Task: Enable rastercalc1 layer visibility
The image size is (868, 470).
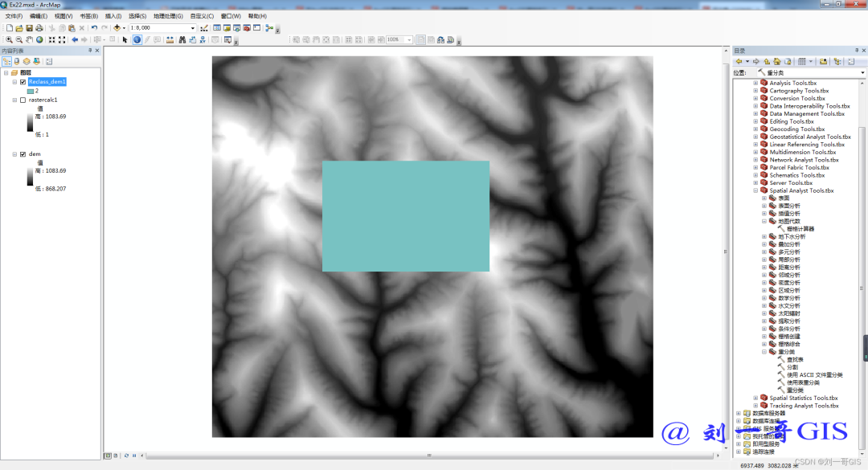Action: tap(23, 100)
